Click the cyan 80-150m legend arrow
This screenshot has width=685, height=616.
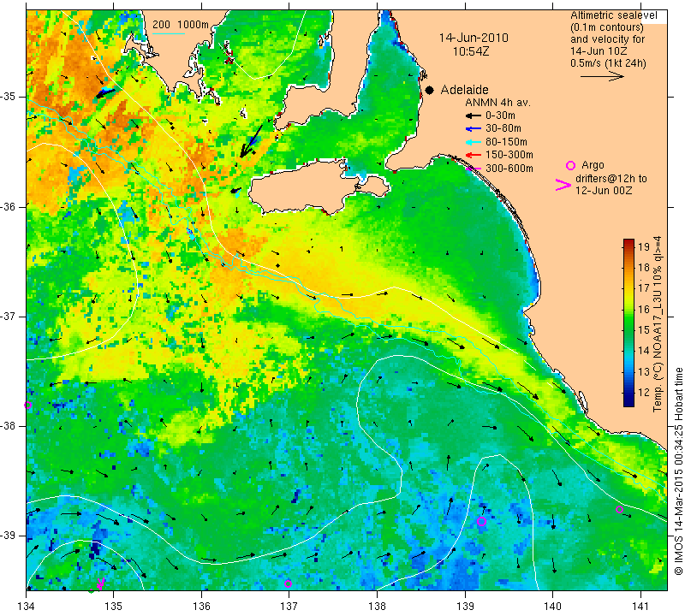(474, 142)
